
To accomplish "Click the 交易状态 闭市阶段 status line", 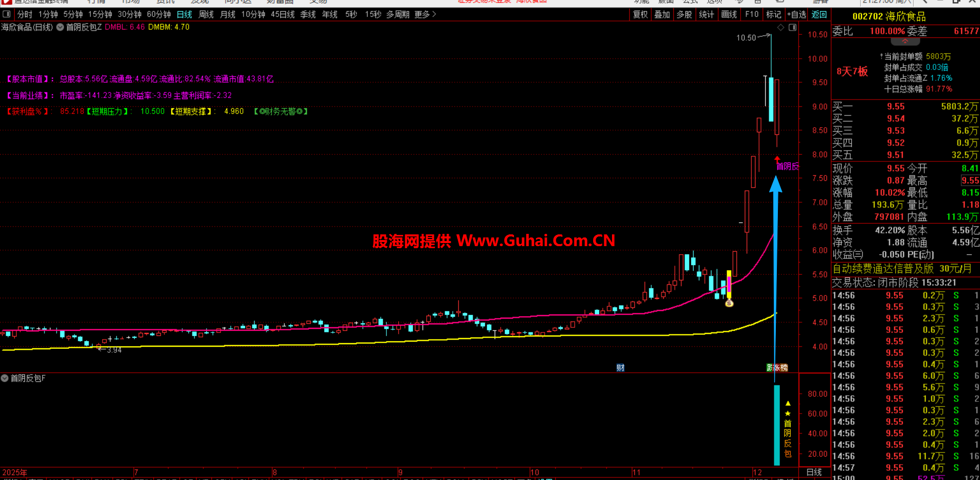I will (894, 282).
